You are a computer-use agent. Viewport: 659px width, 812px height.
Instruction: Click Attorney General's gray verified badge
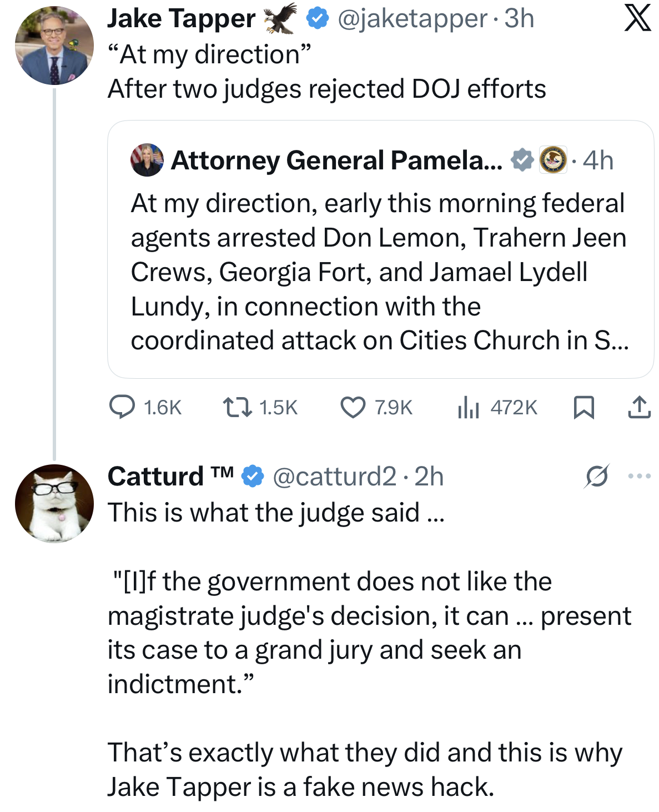coord(522,160)
